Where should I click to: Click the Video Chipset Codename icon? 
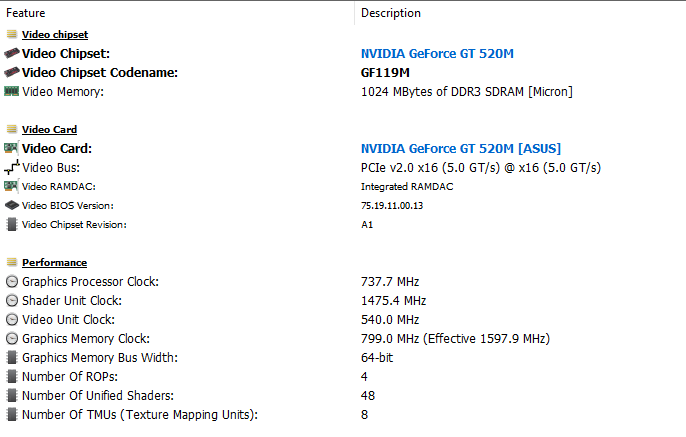[x=11, y=73]
